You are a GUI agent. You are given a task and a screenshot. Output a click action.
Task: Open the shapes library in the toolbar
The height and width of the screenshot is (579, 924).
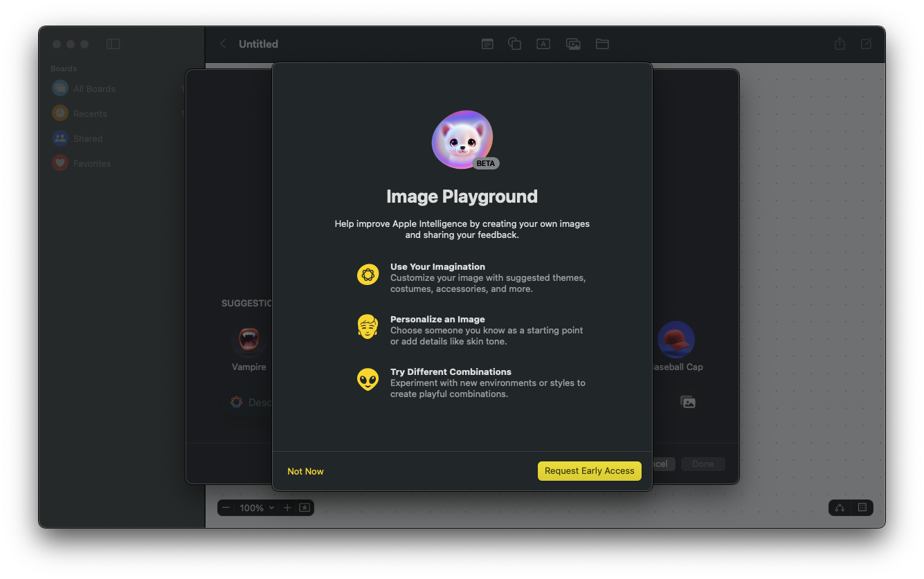tap(514, 44)
